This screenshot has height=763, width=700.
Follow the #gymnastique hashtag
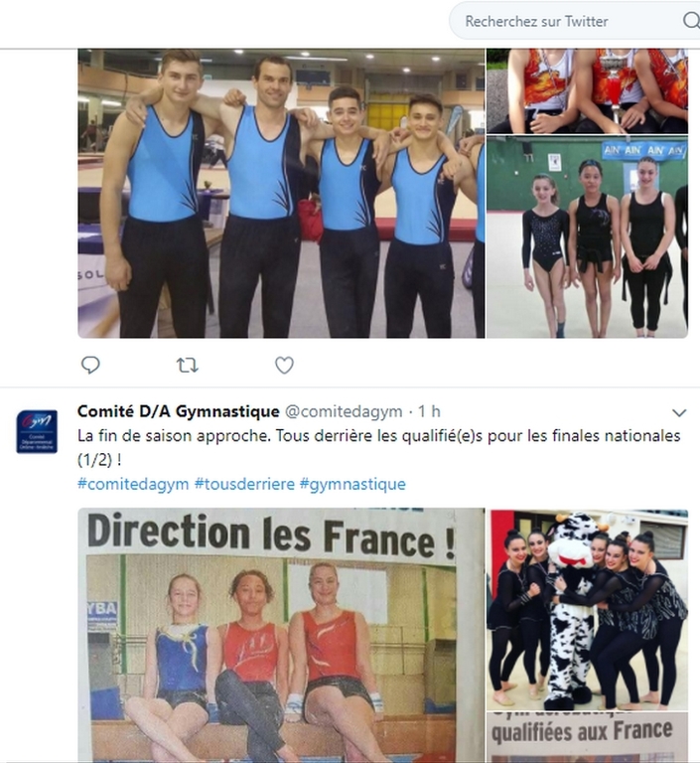352,484
